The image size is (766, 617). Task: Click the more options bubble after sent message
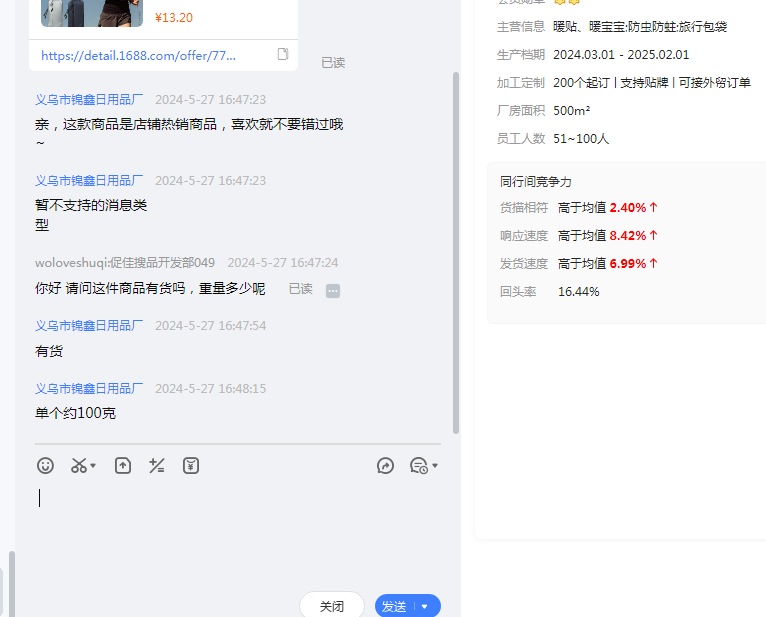click(x=333, y=290)
